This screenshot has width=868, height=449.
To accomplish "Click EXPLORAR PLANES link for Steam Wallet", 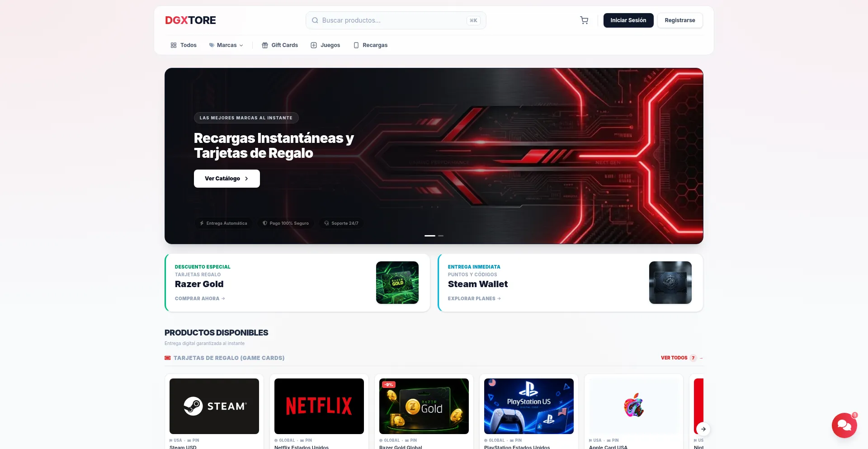I will coord(474,298).
